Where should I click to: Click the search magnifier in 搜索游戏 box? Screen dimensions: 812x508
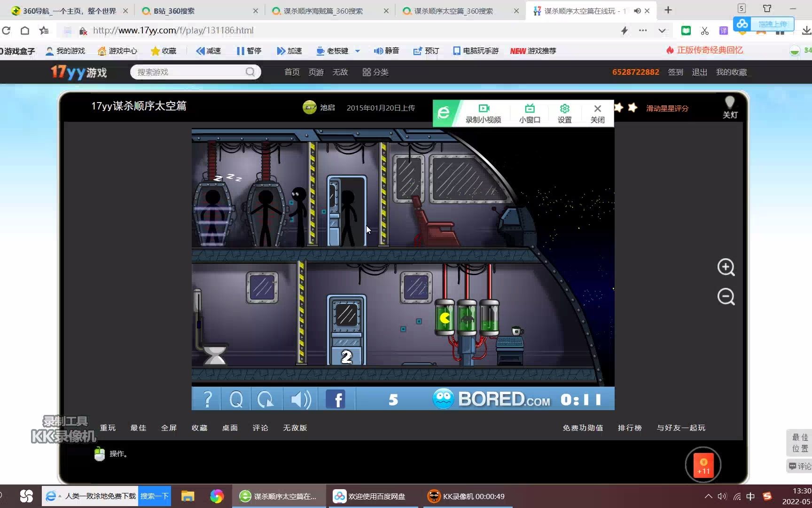click(x=250, y=72)
